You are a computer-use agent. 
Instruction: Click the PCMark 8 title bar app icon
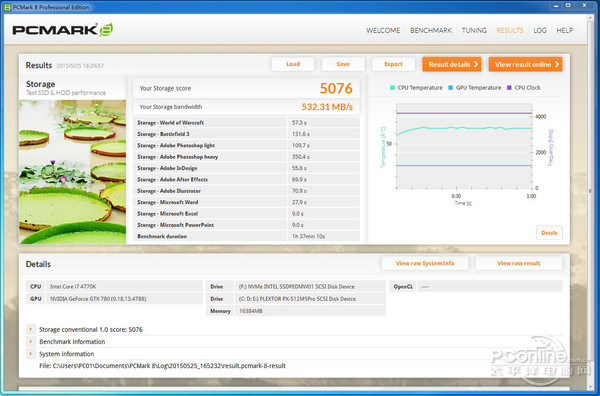point(7,7)
